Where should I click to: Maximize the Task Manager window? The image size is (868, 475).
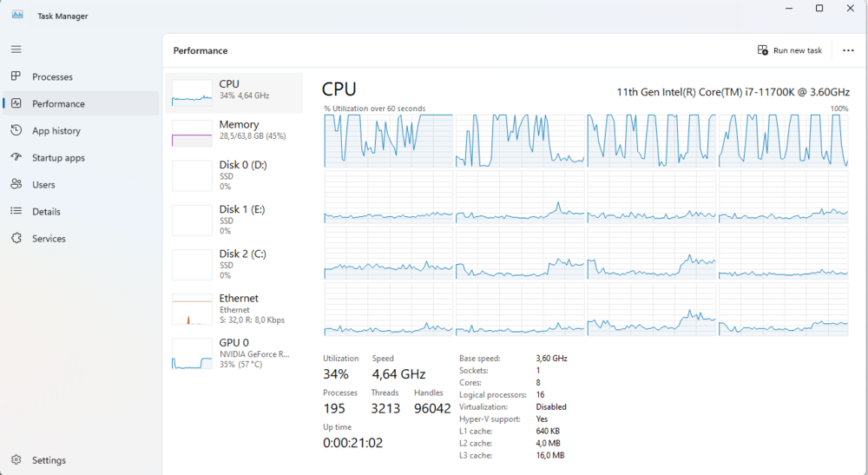(819, 9)
